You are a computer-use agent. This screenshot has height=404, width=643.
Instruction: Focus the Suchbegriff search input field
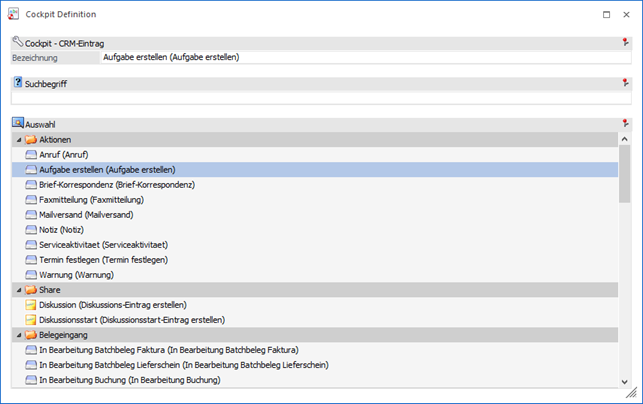(320, 98)
